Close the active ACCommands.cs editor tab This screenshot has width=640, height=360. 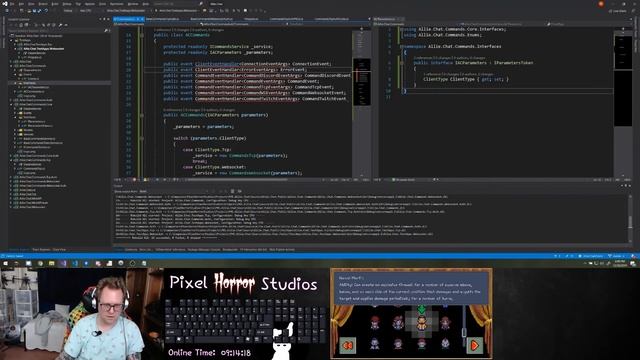point(142,19)
